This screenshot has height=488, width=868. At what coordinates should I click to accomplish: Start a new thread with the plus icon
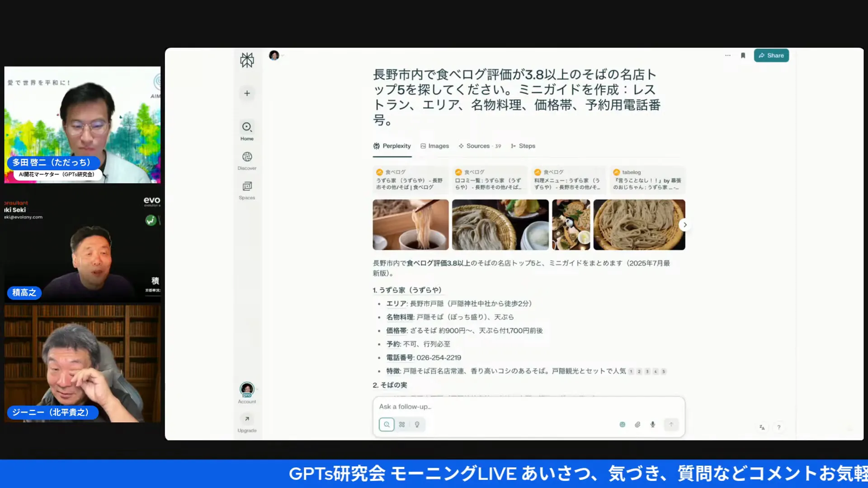247,93
